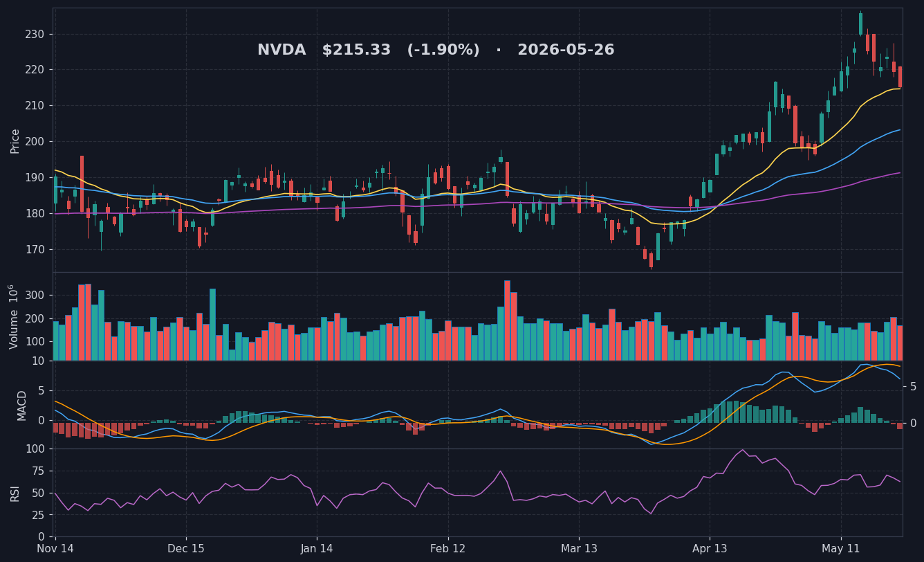Click the NVDA $215.33 chart title
This screenshot has height=562, width=924.
click(x=436, y=50)
